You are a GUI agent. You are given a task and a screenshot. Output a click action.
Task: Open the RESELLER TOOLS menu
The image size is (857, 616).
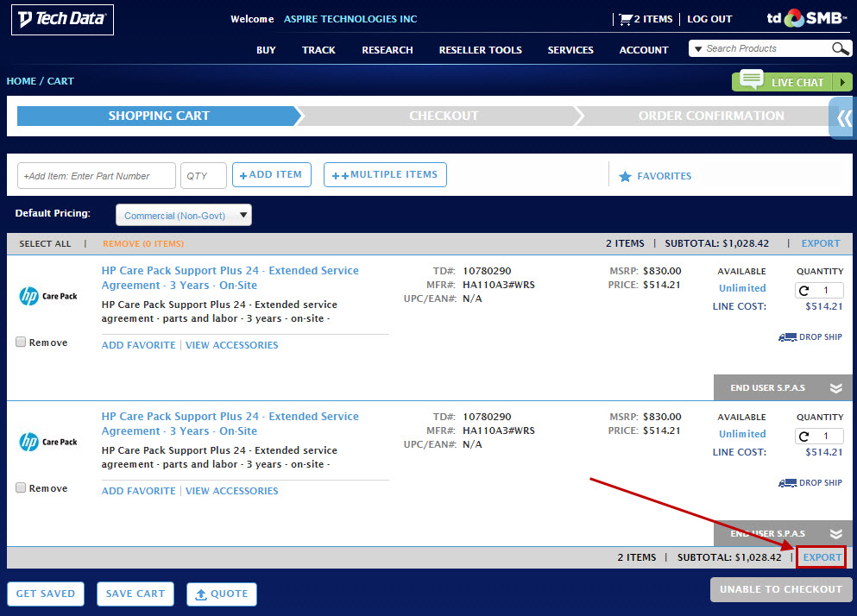pyautogui.click(x=481, y=50)
